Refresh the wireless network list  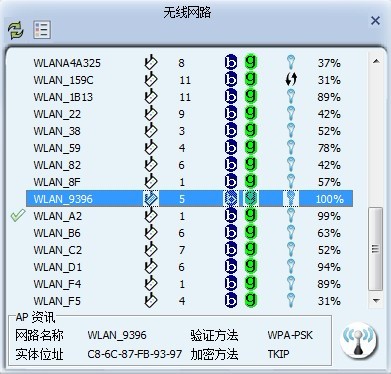pyautogui.click(x=16, y=30)
